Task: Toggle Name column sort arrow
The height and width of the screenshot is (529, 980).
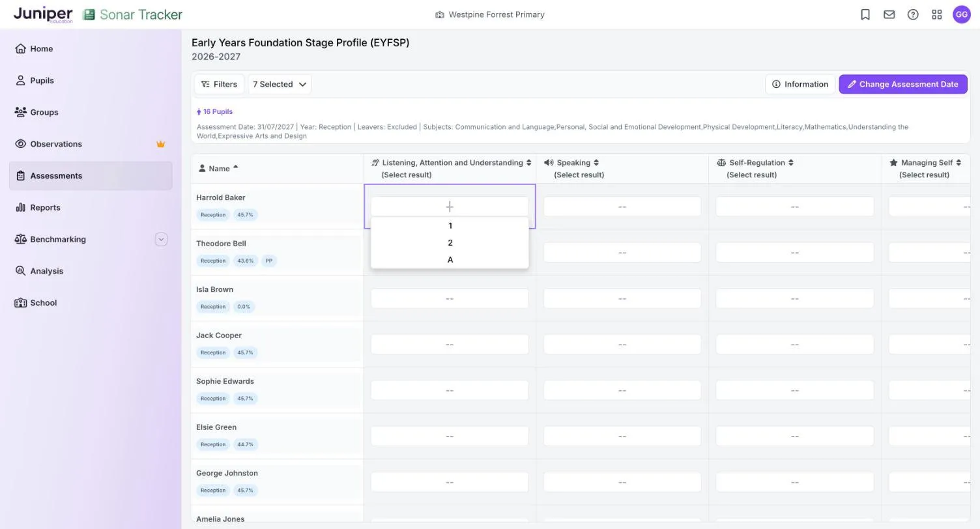Action: tap(235, 167)
